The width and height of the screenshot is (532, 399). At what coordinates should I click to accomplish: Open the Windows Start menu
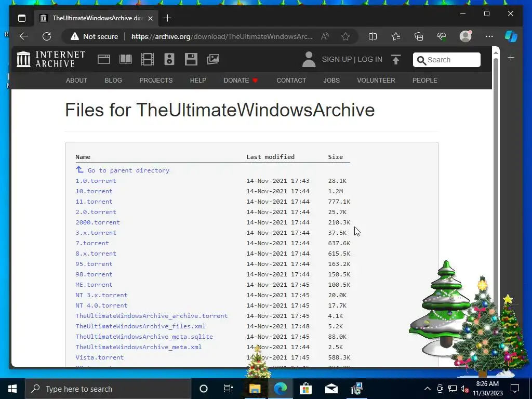pyautogui.click(x=12, y=389)
